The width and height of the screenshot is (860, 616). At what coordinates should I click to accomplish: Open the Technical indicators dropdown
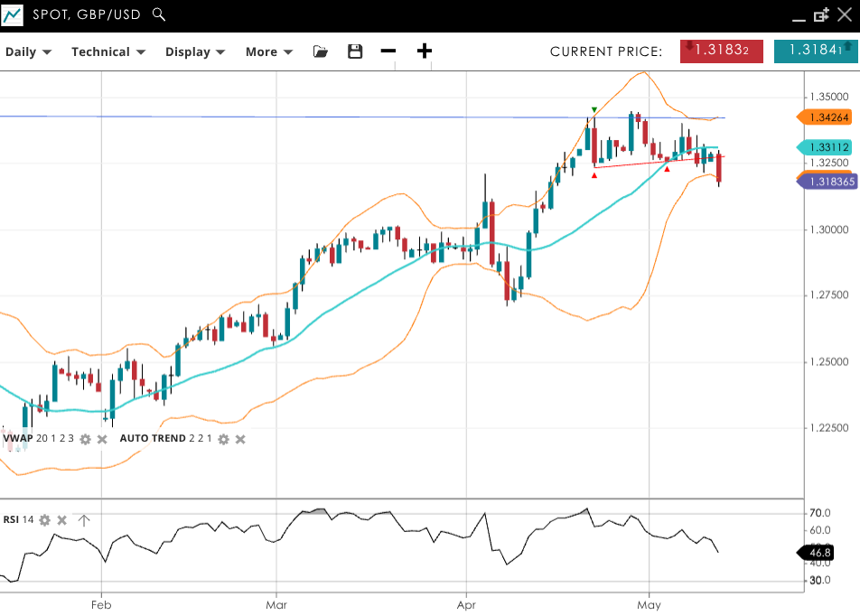(108, 52)
